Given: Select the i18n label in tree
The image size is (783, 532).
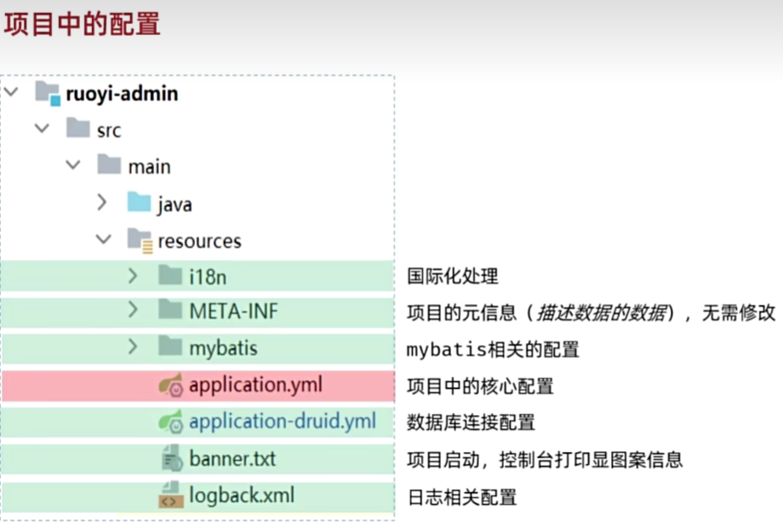Looking at the screenshot, I should (x=208, y=277).
